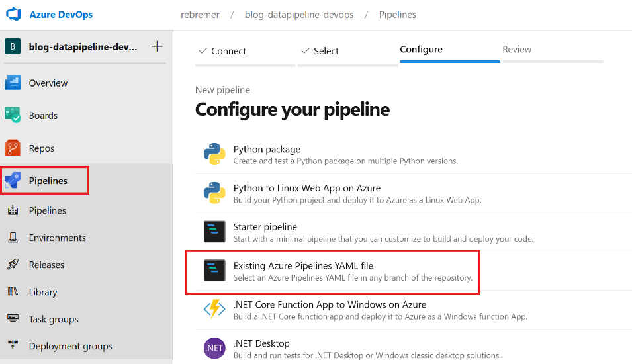Add new item with plus icon
The height and width of the screenshot is (364, 632).
click(157, 47)
